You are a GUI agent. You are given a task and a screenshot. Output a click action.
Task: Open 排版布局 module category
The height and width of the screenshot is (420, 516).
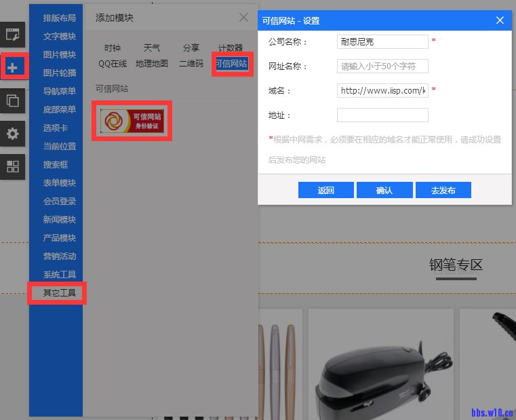click(x=59, y=18)
